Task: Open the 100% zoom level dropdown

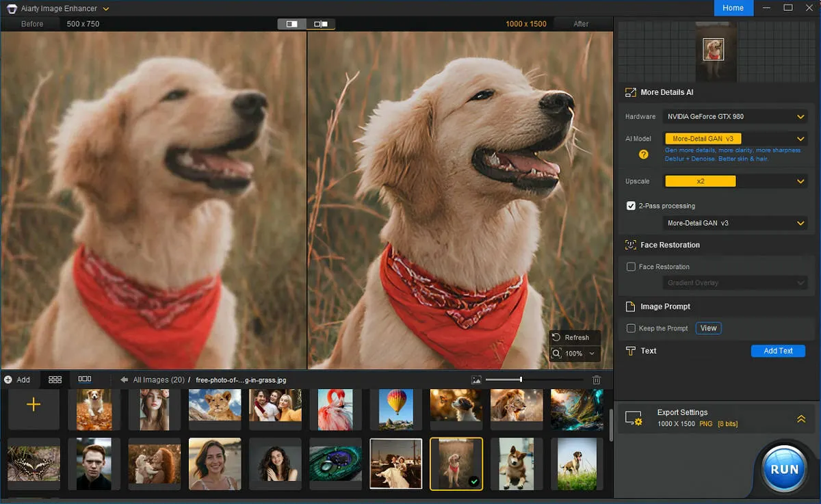Action: 575,354
